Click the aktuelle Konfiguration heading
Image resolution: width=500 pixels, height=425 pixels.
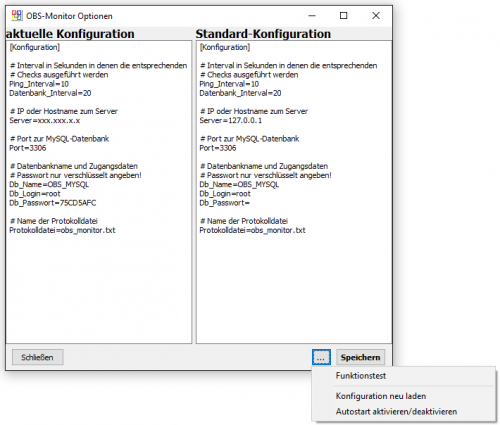coord(70,34)
